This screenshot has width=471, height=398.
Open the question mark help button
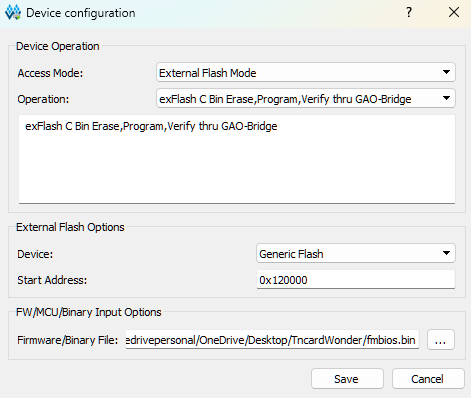point(409,13)
